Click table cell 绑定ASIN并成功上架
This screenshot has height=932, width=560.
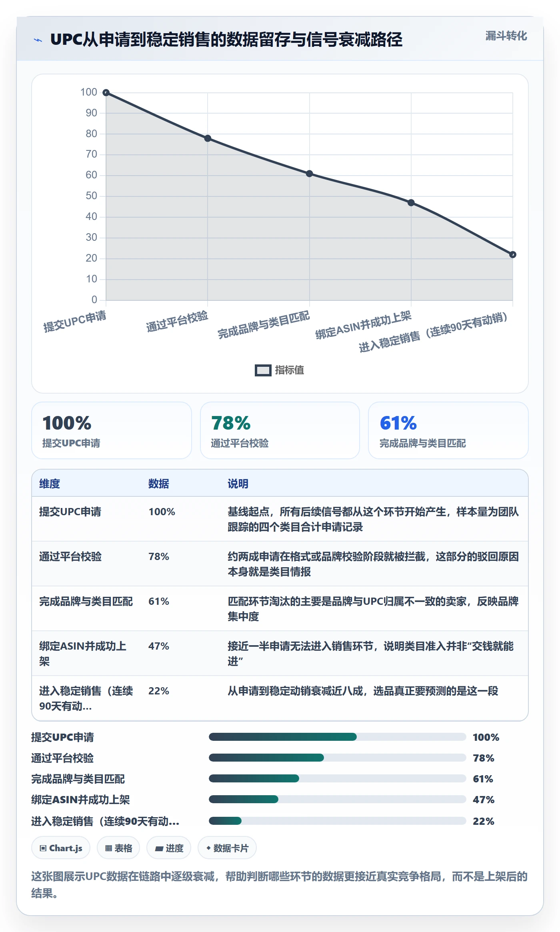(x=83, y=654)
